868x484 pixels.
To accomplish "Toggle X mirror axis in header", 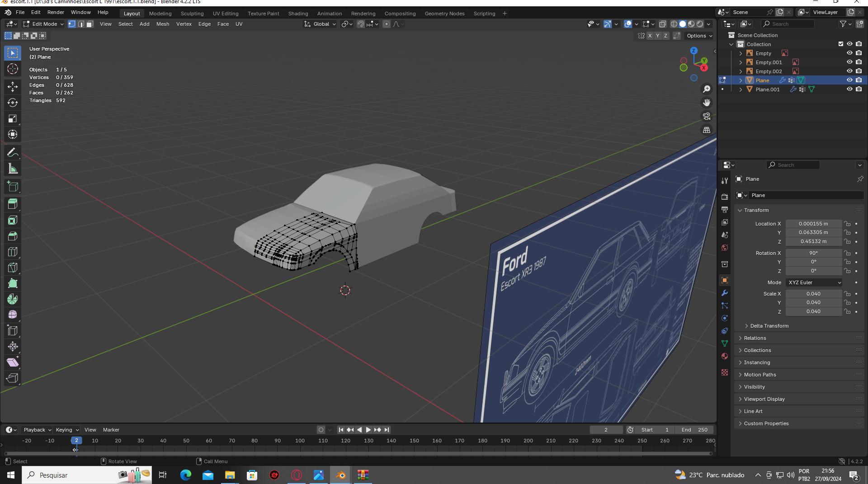I will [x=650, y=36].
